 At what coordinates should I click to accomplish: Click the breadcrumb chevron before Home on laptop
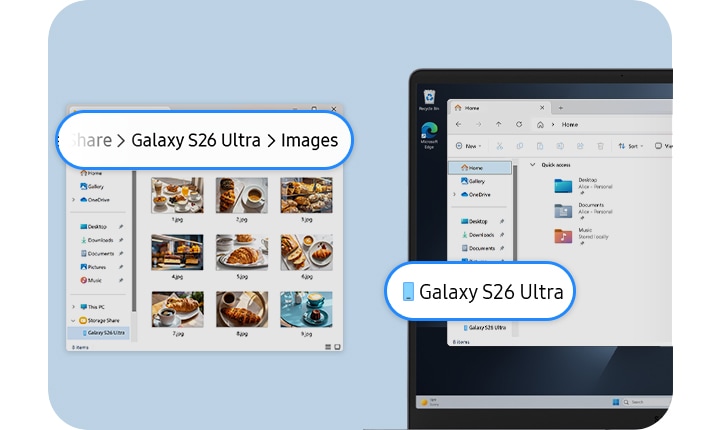coord(553,124)
